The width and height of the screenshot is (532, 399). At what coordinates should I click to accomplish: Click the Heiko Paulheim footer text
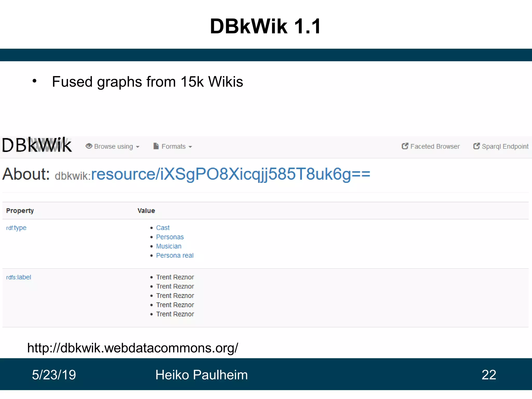(x=202, y=375)
